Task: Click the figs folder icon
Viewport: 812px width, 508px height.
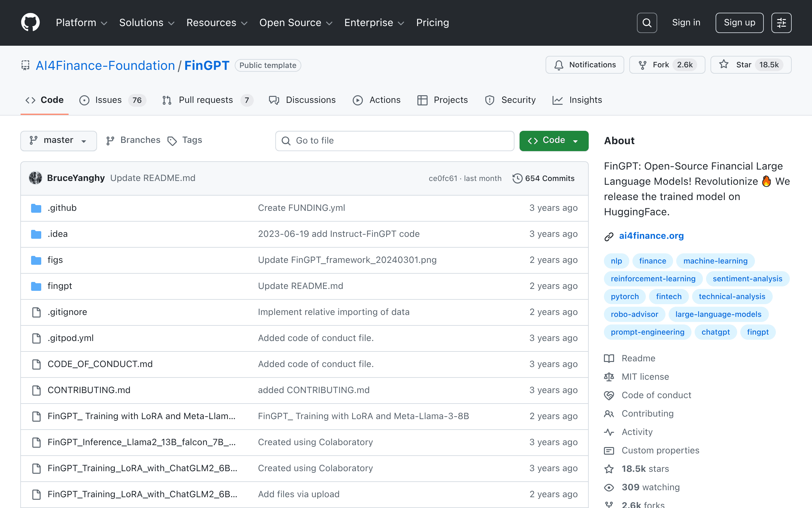Action: point(36,260)
